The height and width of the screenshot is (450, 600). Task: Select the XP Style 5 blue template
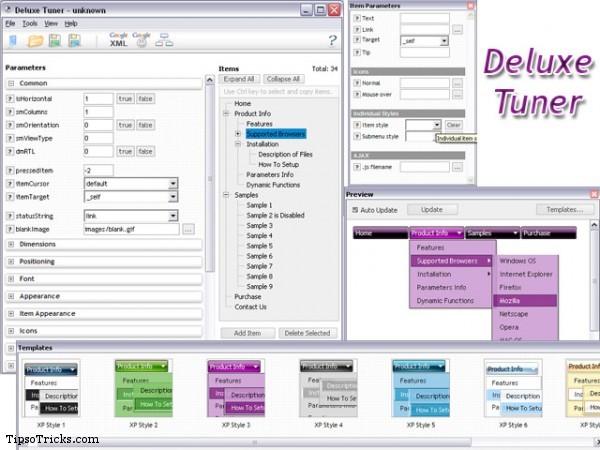pos(421,388)
